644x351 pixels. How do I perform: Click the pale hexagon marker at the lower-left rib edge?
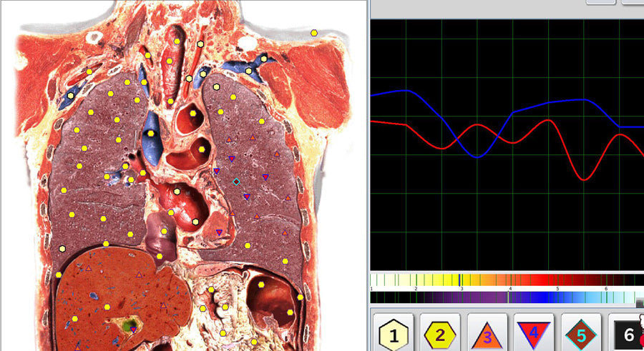click(x=63, y=248)
